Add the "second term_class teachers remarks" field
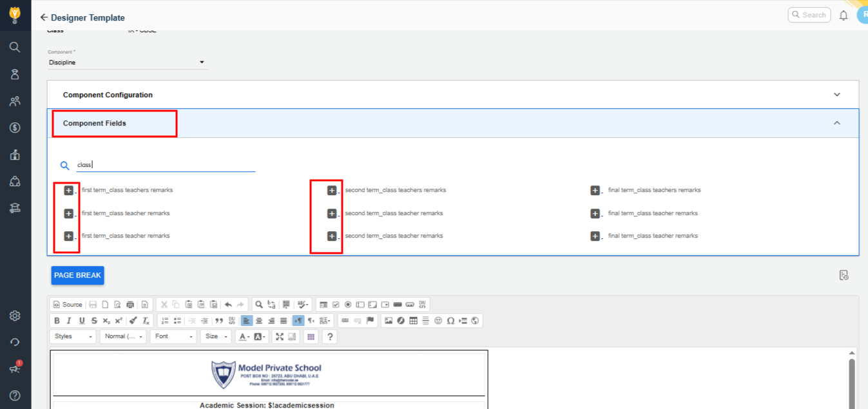 point(332,191)
